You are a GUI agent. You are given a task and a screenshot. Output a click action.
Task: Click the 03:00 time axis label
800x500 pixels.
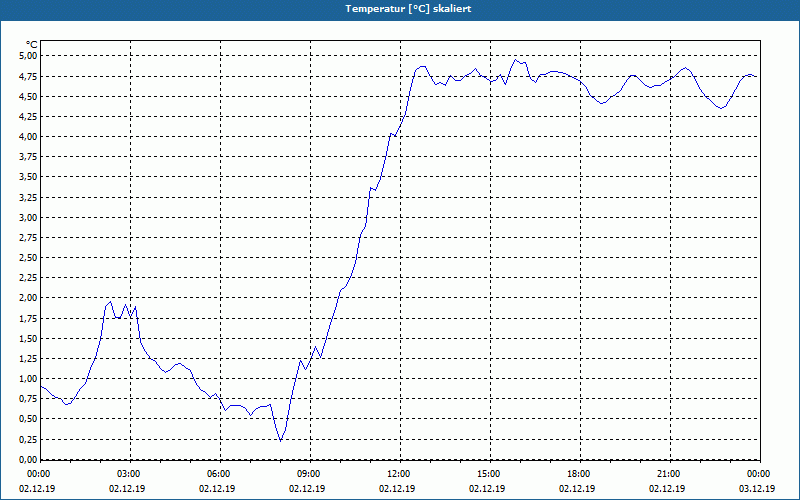[x=130, y=474]
